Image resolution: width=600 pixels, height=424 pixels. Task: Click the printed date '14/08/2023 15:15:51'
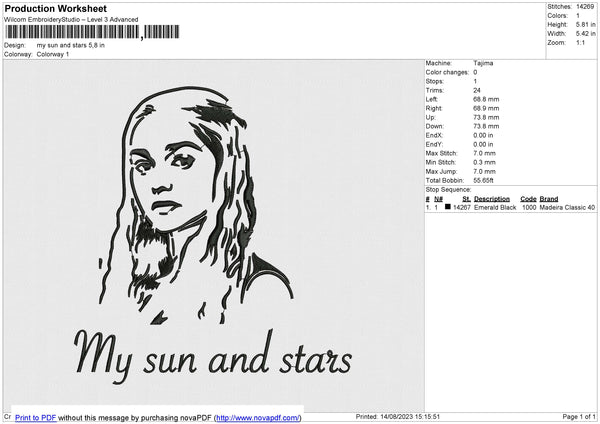[410, 416]
